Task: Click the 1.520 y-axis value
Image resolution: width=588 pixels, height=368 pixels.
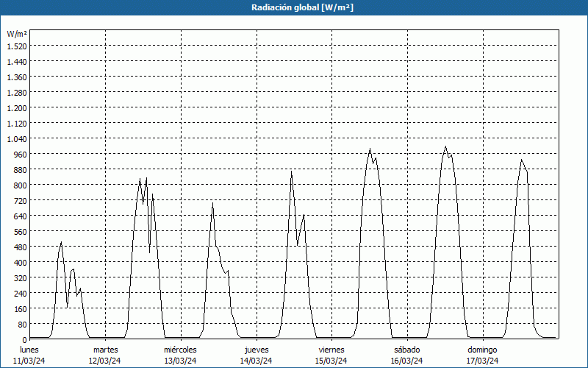Action: [x=17, y=46]
